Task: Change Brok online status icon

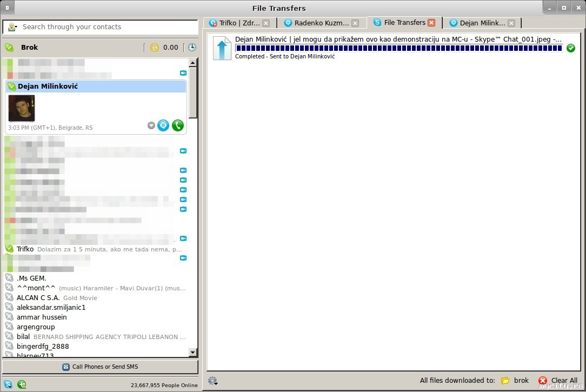Action: tap(9, 48)
